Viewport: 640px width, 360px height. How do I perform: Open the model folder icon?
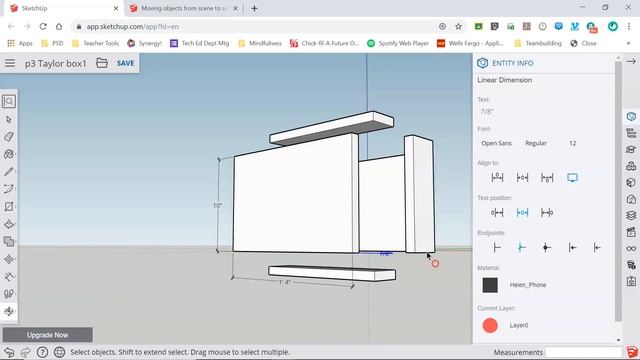(102, 63)
